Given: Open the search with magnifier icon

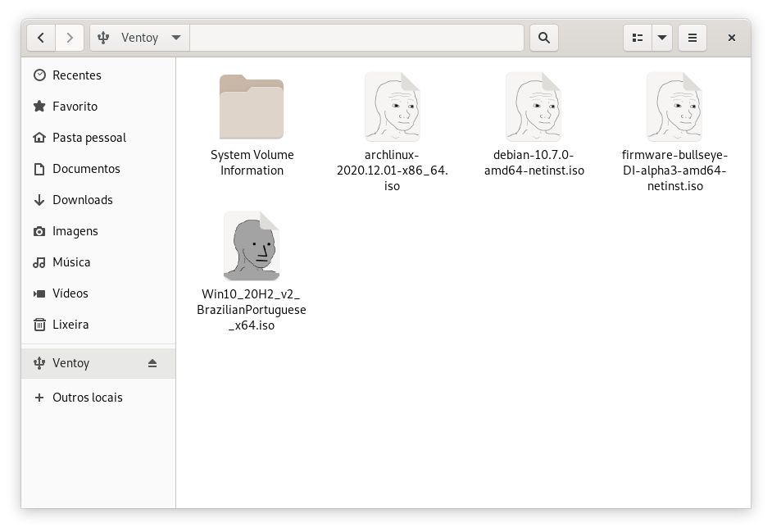Looking at the screenshot, I should click(x=543, y=38).
